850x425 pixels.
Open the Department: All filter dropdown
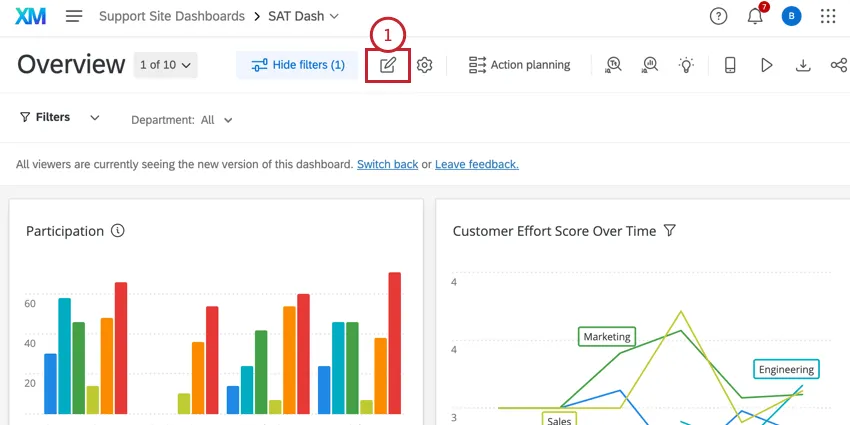(182, 120)
